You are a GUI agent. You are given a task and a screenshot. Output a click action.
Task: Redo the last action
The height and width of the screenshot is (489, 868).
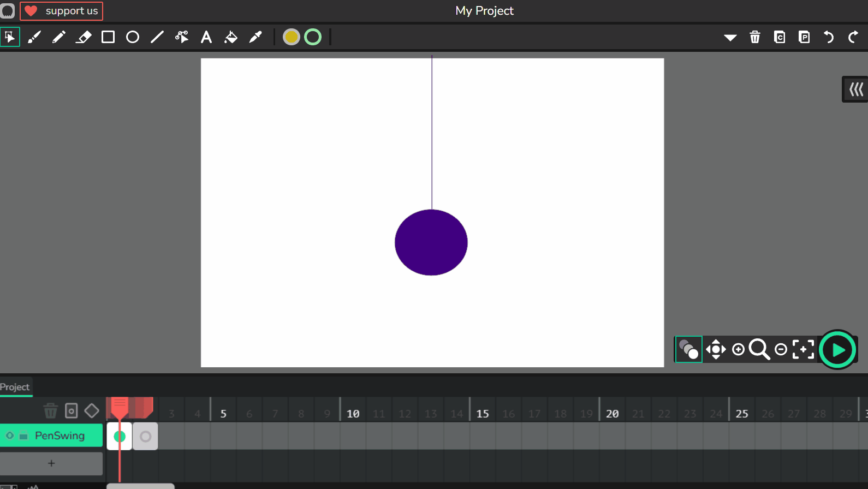coord(853,37)
